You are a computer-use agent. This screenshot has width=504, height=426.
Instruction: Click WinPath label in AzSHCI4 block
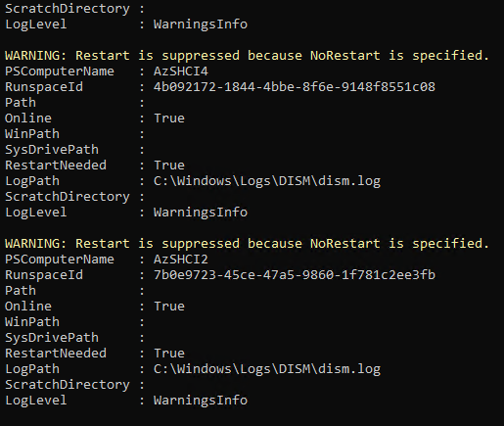click(x=32, y=134)
